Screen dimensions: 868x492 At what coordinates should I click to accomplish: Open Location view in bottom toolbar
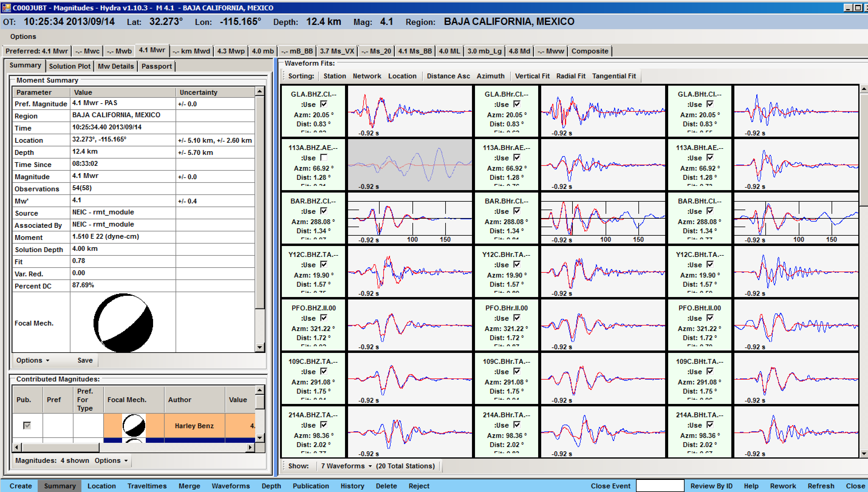(x=101, y=486)
